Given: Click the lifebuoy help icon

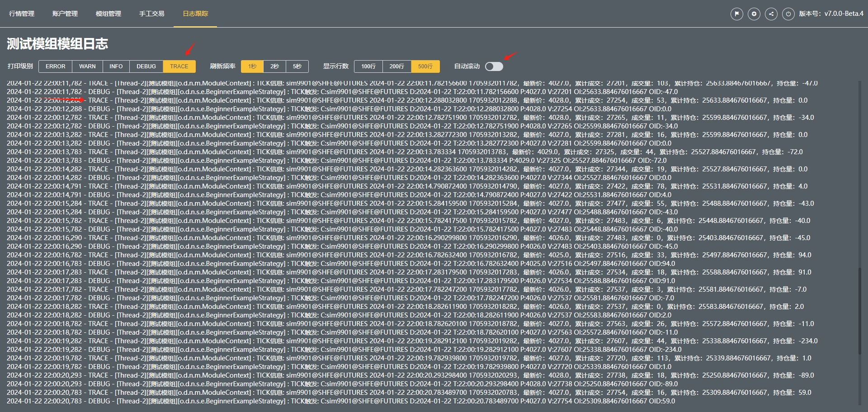Looking at the screenshot, I should [x=754, y=14].
